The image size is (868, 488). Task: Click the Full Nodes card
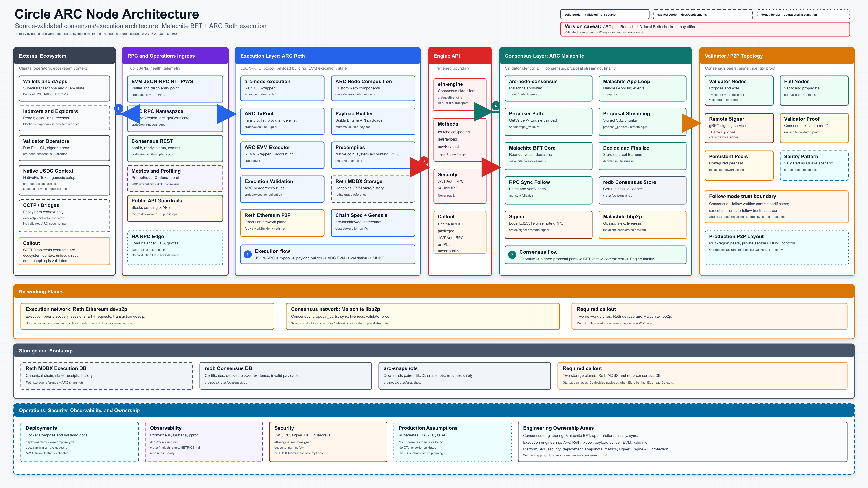[814, 91]
